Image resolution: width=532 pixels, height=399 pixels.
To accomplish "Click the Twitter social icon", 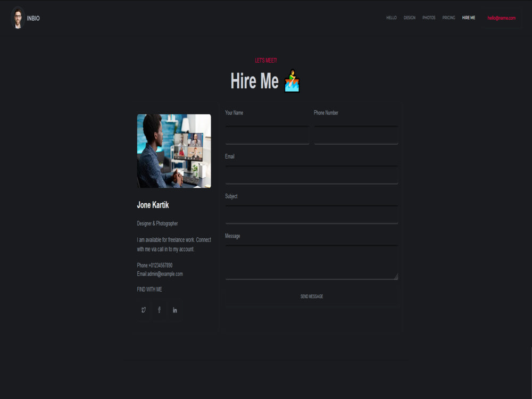I will 144,310.
